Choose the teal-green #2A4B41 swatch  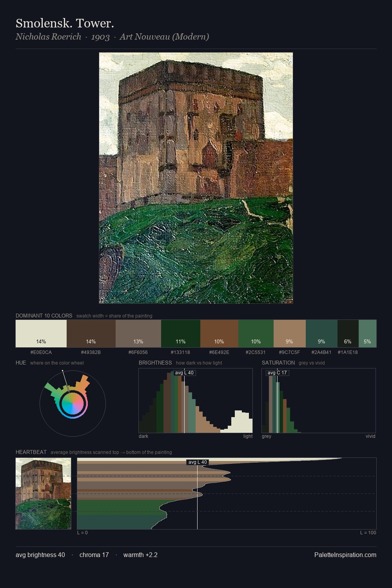click(321, 334)
